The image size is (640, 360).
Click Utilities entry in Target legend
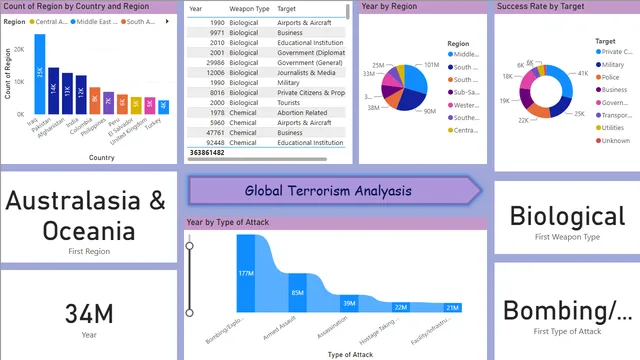click(x=610, y=128)
